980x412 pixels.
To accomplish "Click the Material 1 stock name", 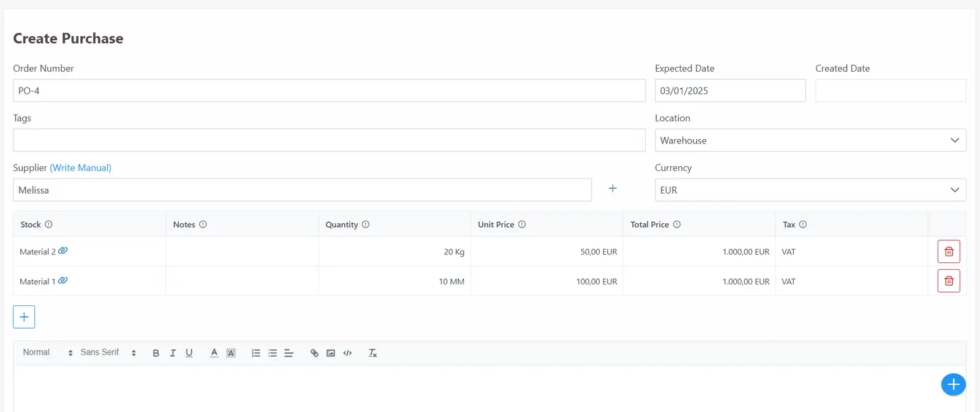I will (37, 281).
